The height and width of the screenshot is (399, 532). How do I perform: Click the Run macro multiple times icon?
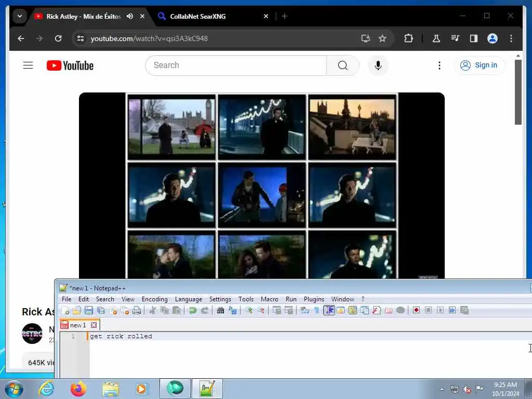(453, 310)
